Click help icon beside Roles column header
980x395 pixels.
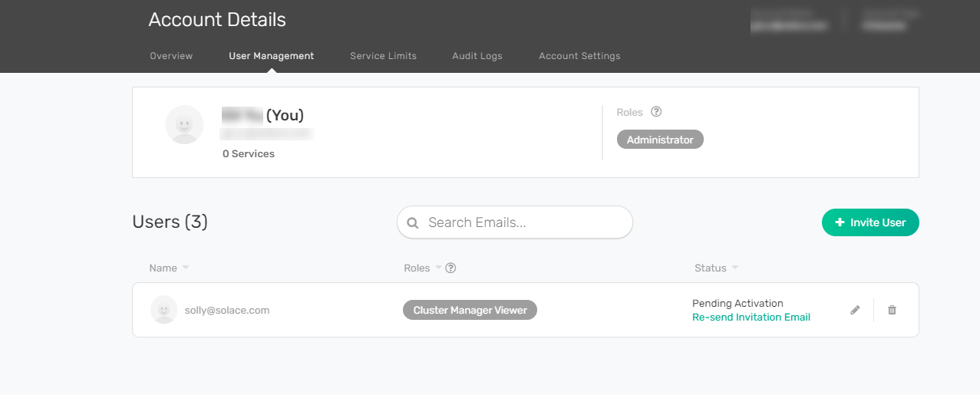click(451, 268)
